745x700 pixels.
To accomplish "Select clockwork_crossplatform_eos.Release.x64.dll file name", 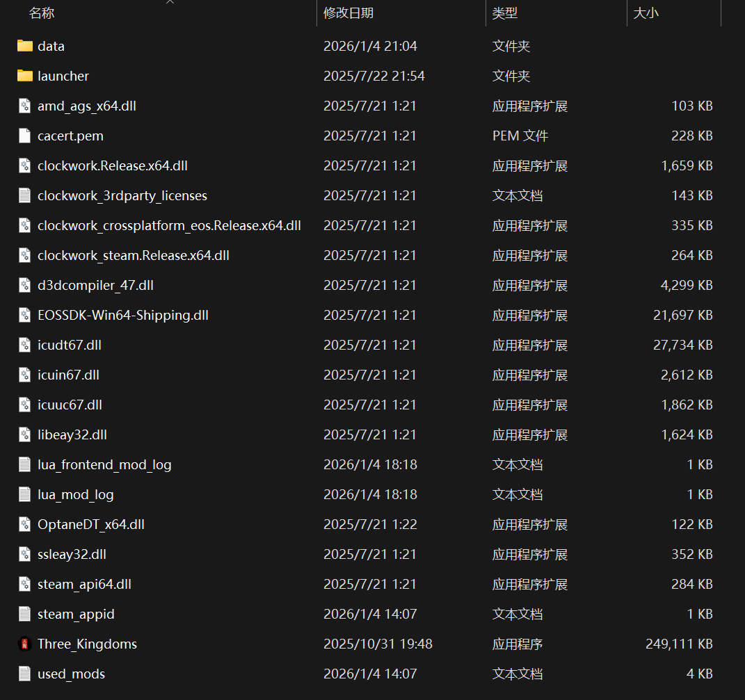I will [169, 226].
